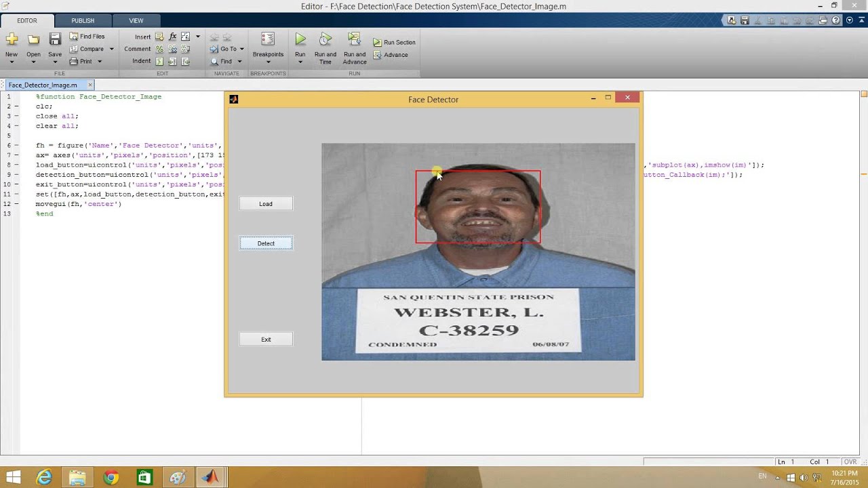Open the quick-access toolbar options dropdown
The image size is (868, 488).
[850, 20]
